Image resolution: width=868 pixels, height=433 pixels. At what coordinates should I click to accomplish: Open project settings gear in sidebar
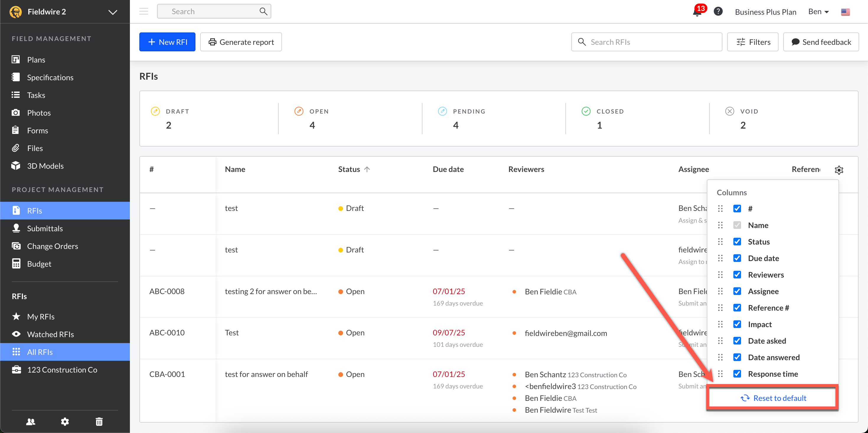pyautogui.click(x=65, y=421)
